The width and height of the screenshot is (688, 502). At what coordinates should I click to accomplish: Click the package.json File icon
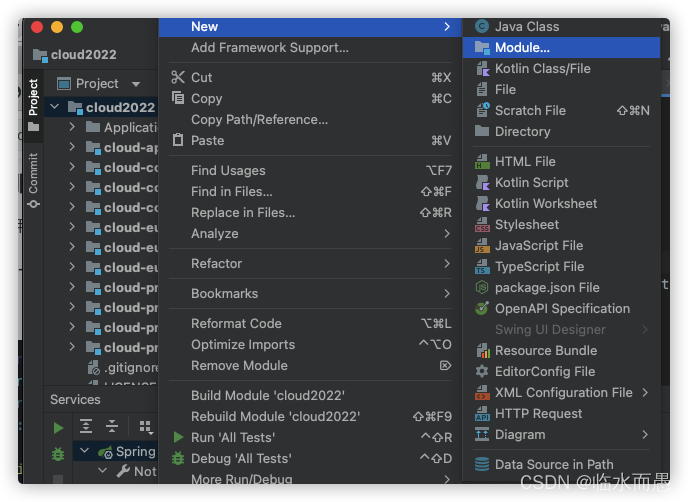(482, 287)
